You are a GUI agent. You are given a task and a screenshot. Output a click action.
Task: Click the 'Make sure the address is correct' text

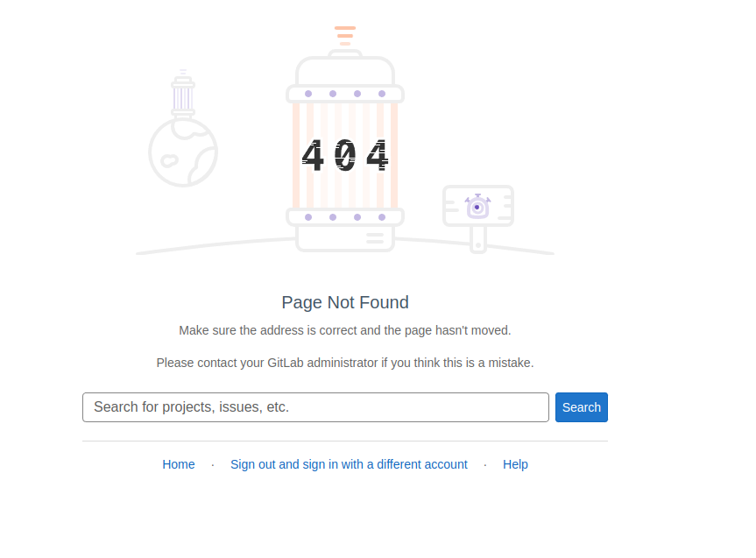click(345, 330)
